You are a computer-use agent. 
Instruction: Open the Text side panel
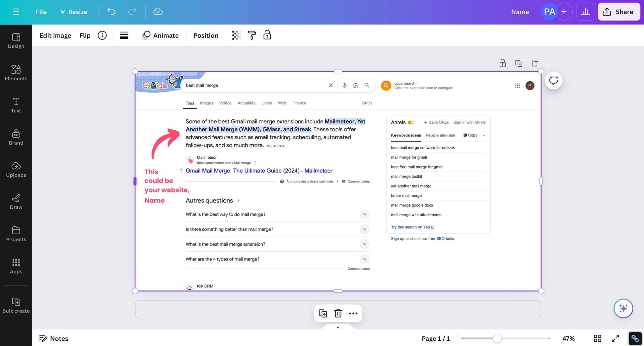click(x=16, y=105)
